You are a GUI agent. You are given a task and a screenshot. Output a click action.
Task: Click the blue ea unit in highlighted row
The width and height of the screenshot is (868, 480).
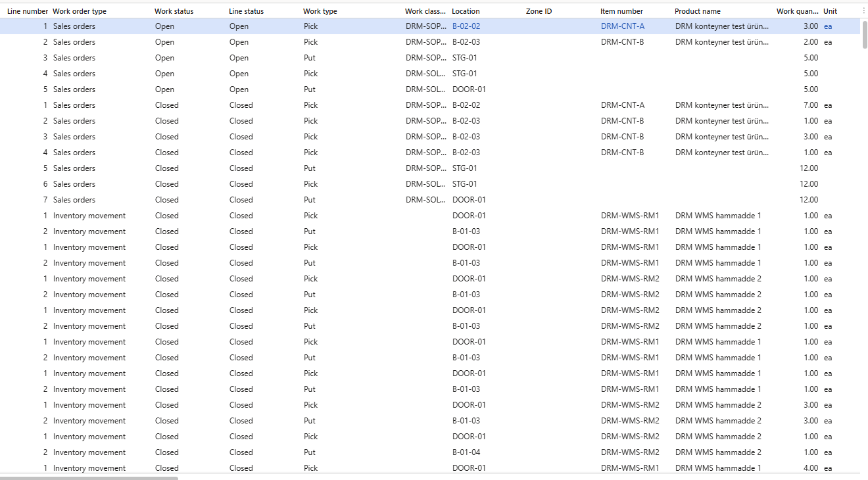click(828, 26)
